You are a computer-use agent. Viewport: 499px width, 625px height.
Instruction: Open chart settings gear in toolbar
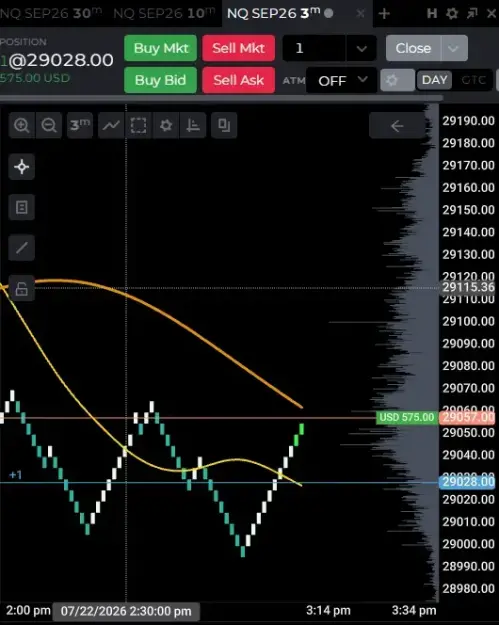[x=166, y=126]
